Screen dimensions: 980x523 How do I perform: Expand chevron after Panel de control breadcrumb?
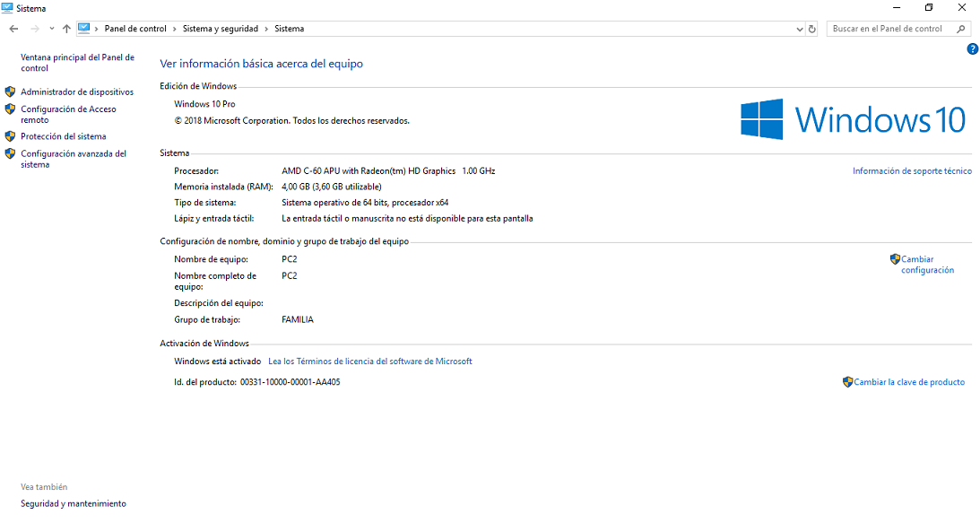point(174,29)
